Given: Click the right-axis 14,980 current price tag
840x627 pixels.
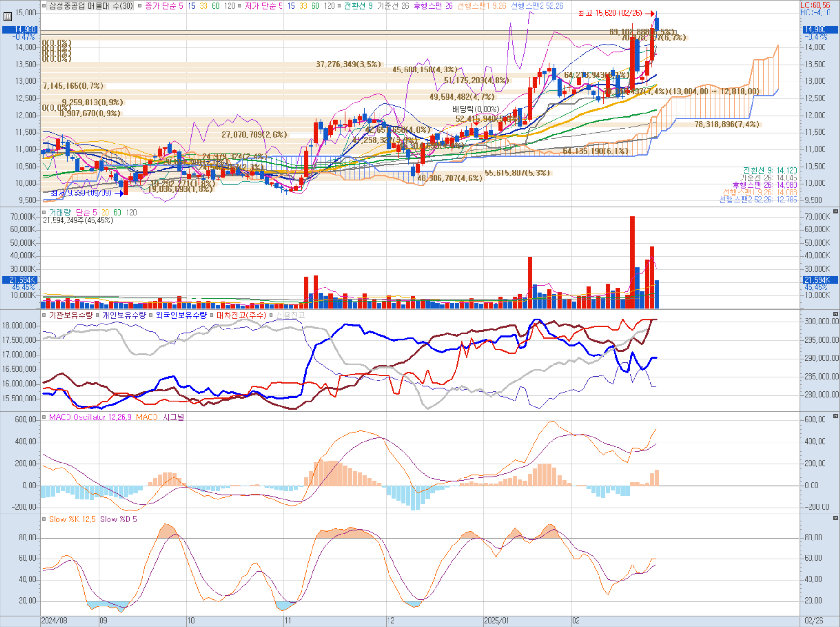Looking at the screenshot, I should [820, 30].
